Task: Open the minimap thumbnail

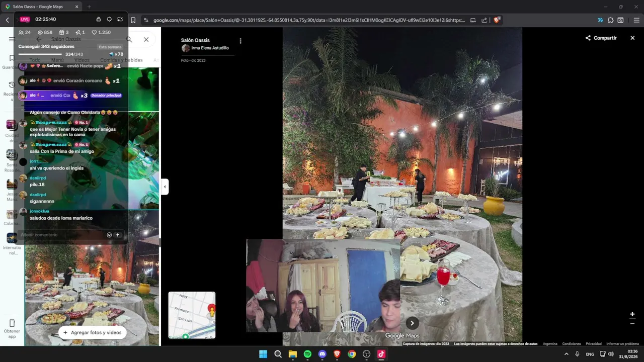Action: 192,315
